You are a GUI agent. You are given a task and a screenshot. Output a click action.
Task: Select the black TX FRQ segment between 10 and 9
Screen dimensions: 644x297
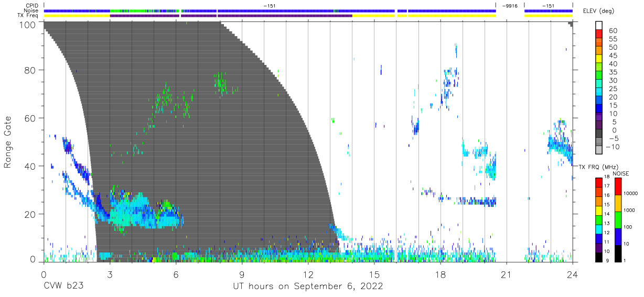(599, 256)
